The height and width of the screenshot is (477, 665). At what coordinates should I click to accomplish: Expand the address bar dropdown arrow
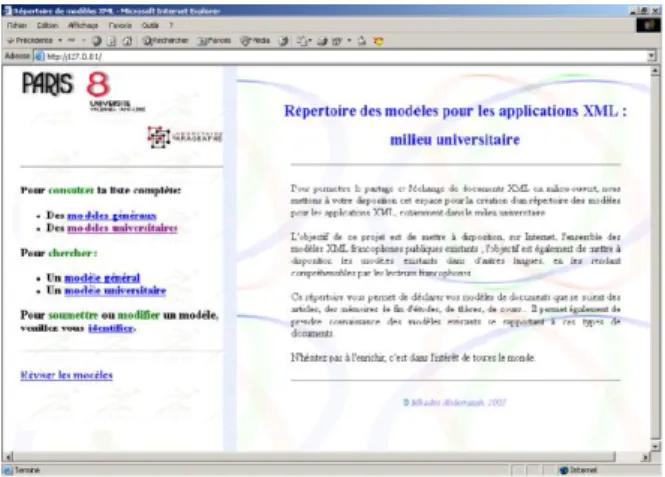(652, 56)
